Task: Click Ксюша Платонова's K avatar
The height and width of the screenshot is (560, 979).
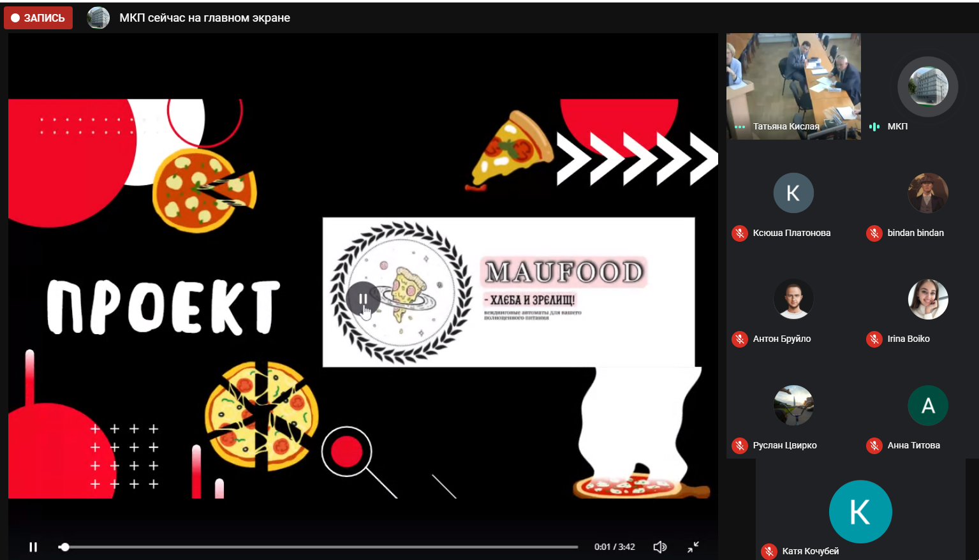Action: pyautogui.click(x=793, y=193)
